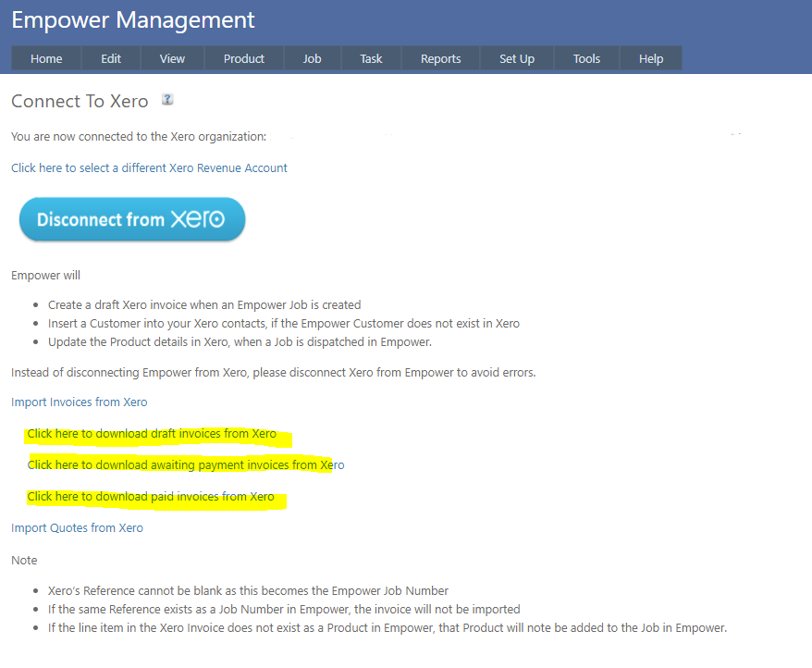Open the Set Up menu
Image resolution: width=812 pixels, height=668 pixels.
(517, 58)
